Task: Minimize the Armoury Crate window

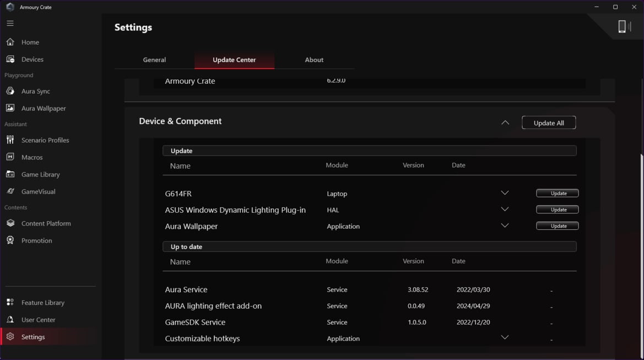Action: tap(597, 7)
